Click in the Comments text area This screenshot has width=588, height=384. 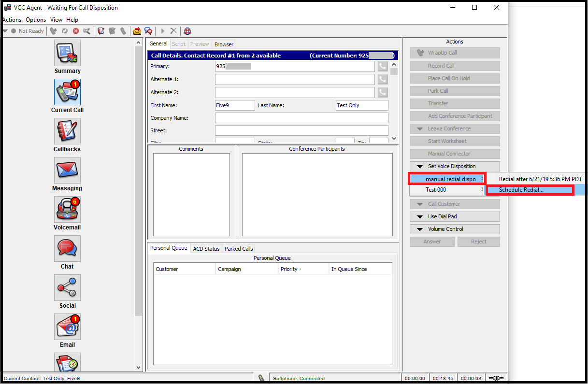(191, 195)
